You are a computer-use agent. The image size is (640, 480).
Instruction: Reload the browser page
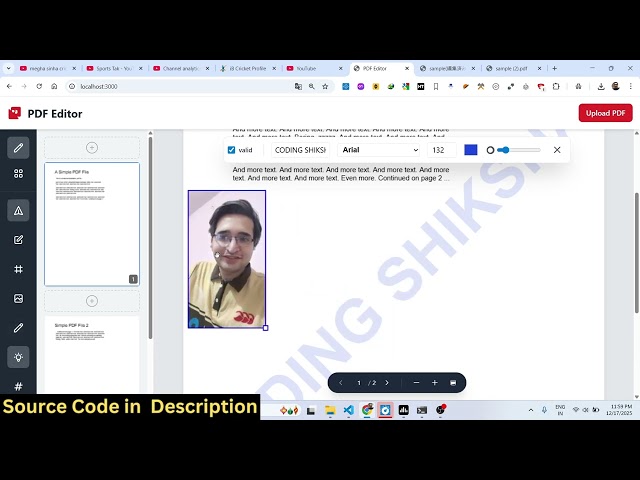point(39,87)
